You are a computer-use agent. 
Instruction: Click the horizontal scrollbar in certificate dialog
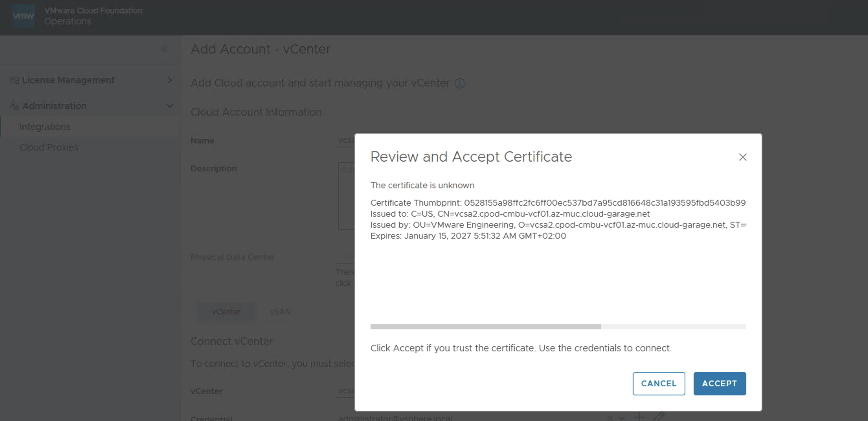[x=485, y=326]
